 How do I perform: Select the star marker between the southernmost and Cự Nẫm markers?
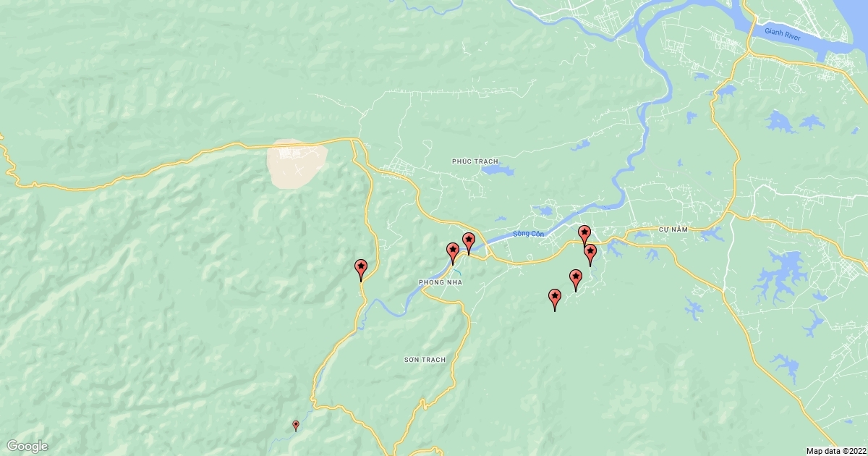[576, 280]
